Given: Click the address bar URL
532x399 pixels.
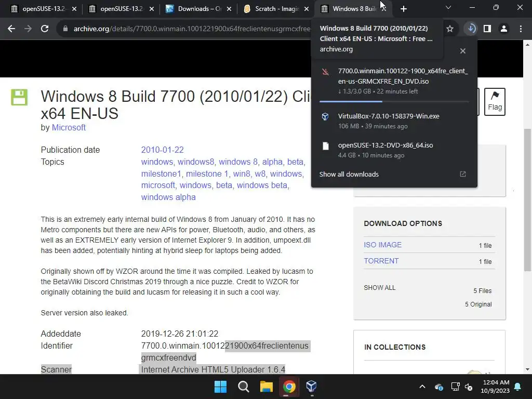Looking at the screenshot, I should (x=192, y=29).
